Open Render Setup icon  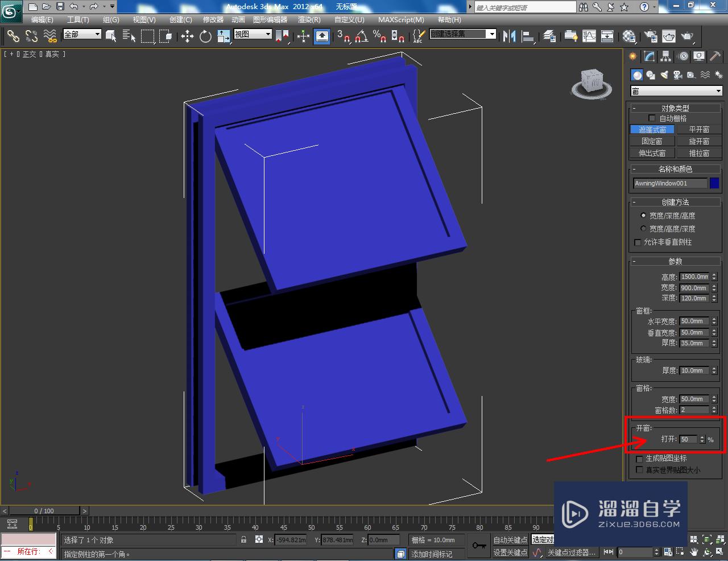(651, 36)
